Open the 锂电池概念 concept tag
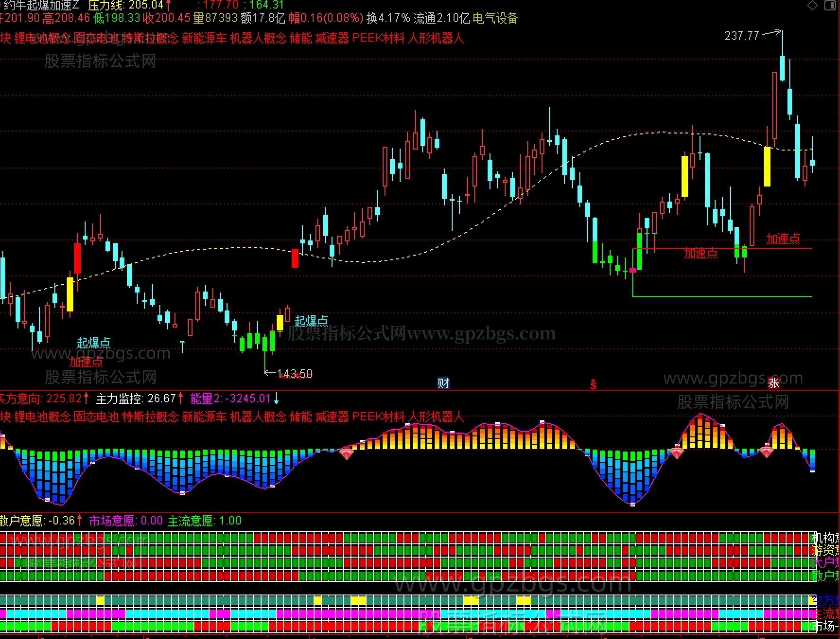Screen dimensions: 840x639 click(42, 38)
